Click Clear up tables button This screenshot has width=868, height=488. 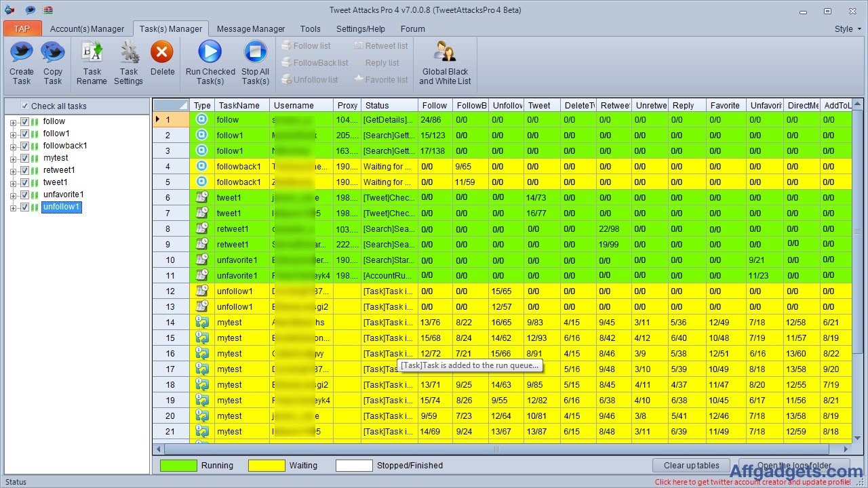click(x=692, y=466)
